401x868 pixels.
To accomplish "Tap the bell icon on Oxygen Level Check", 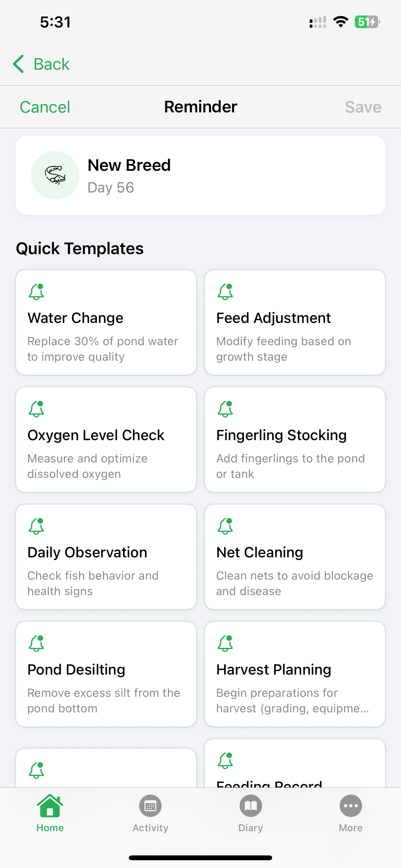I will coord(36,409).
